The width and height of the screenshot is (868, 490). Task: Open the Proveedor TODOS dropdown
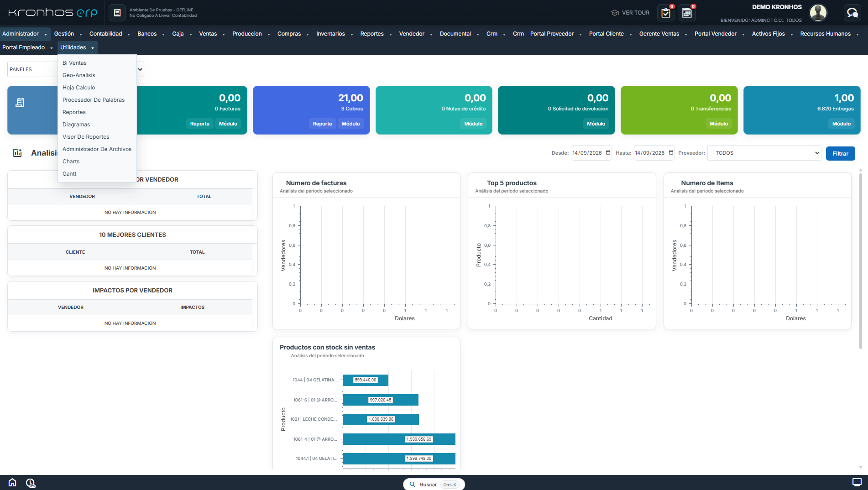click(x=764, y=153)
